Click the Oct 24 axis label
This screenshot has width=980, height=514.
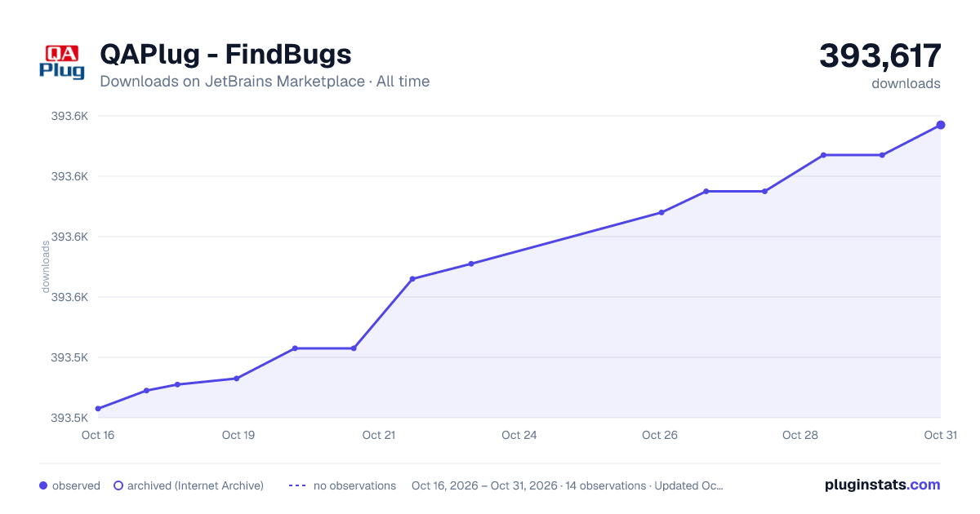click(519, 435)
